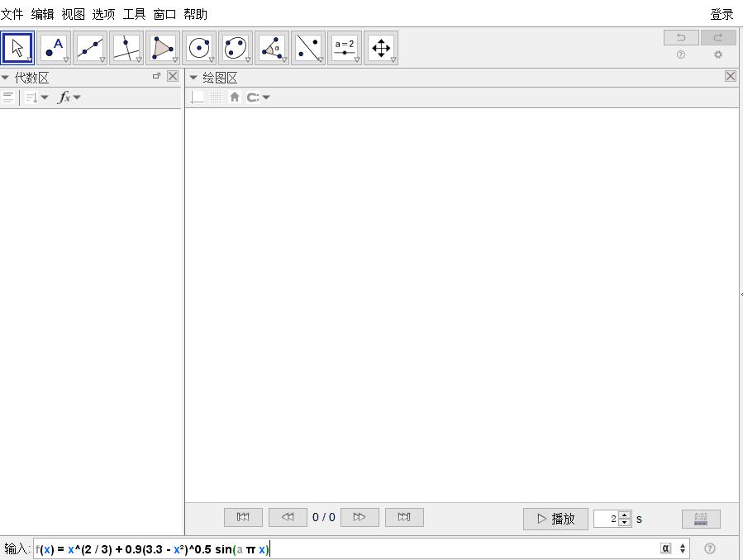Click the playback seconds input field

606,519
